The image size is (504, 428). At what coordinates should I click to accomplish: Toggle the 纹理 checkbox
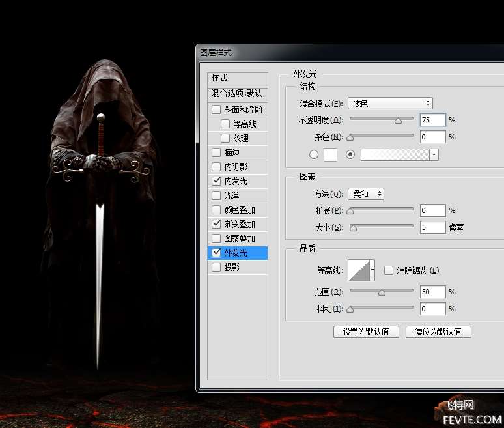(225, 138)
